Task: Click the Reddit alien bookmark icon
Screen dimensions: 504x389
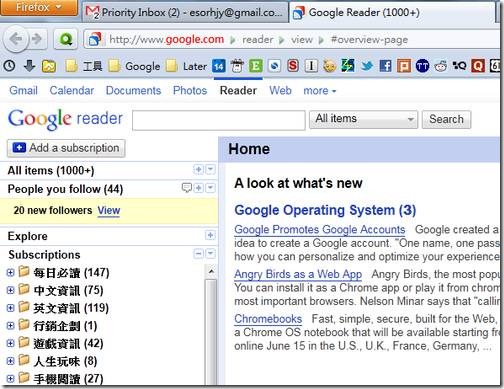Action: point(441,66)
